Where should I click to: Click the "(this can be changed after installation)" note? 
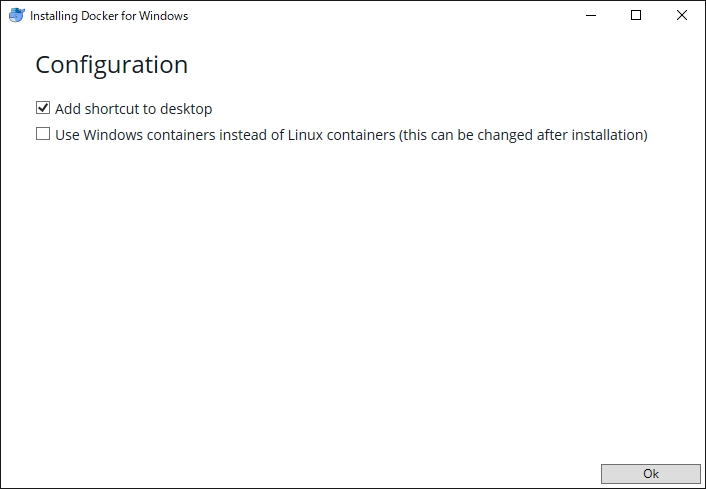click(x=523, y=135)
